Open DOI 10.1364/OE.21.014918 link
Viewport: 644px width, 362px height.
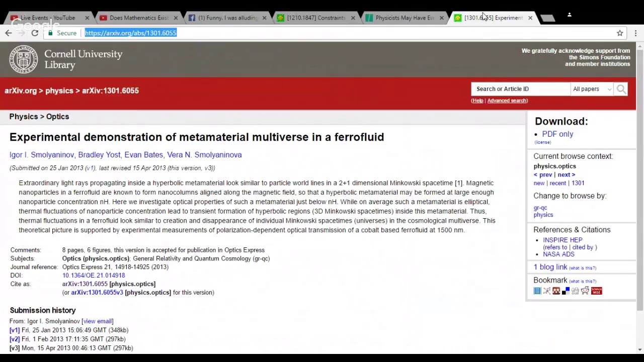tap(94, 276)
